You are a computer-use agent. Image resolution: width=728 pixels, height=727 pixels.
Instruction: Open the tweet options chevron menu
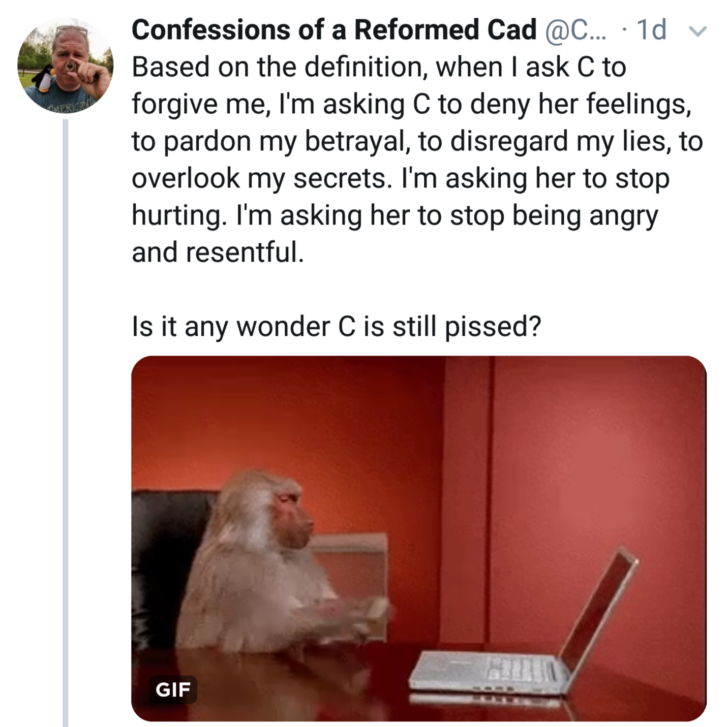pyautogui.click(x=698, y=31)
